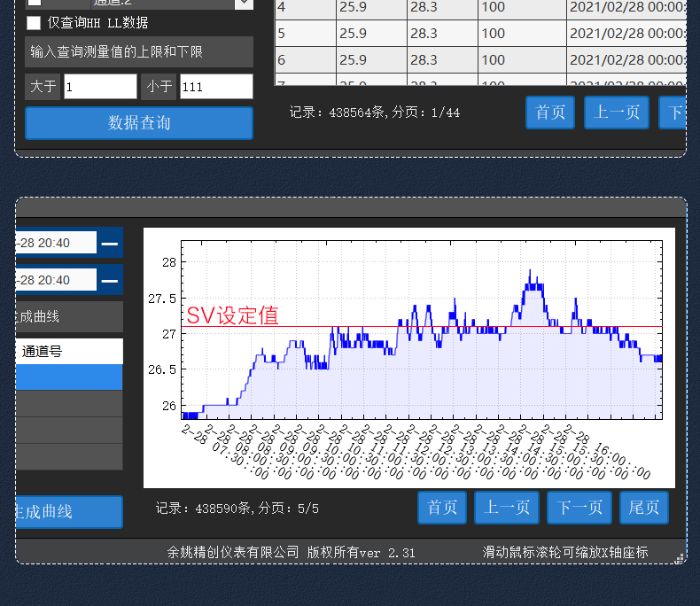Click minus icon beside first date field

click(x=110, y=243)
